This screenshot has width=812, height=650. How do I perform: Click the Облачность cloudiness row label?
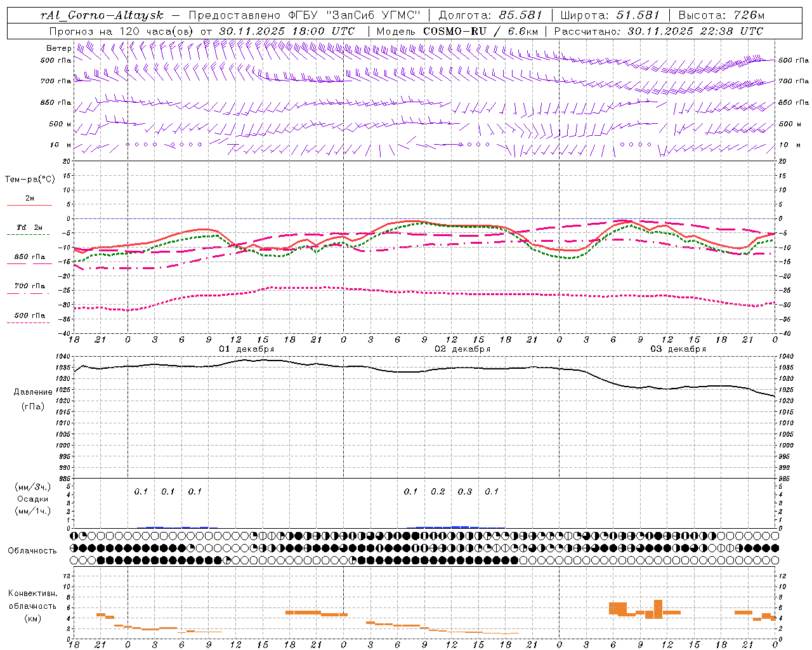tap(32, 550)
